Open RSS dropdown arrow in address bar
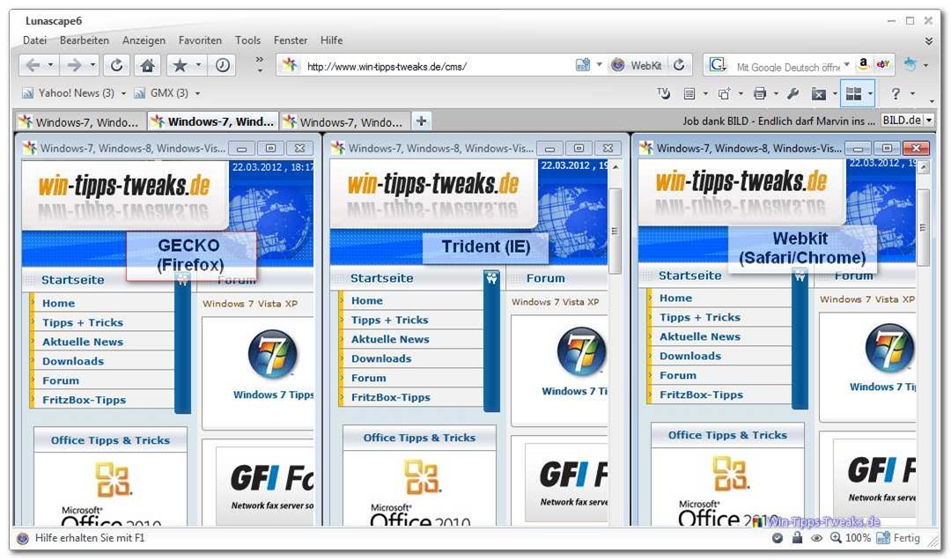Viewport: 951px width, 560px height. (599, 64)
